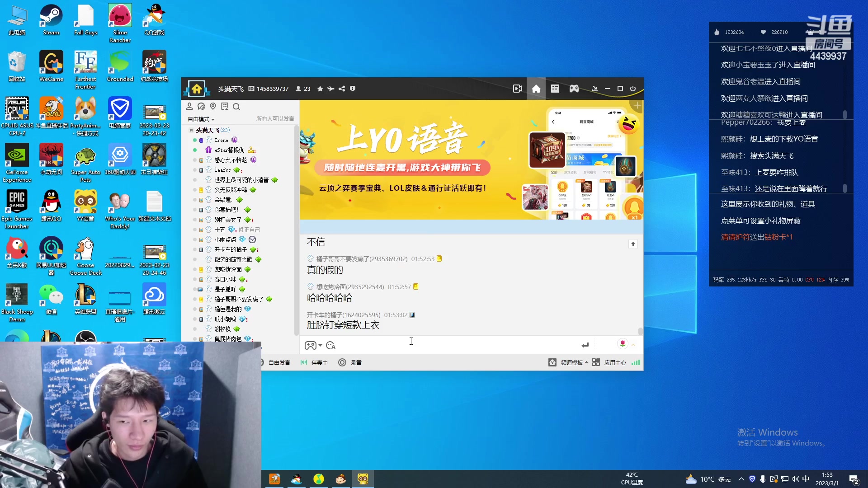Click the microphone icon in system tray

[763, 479]
